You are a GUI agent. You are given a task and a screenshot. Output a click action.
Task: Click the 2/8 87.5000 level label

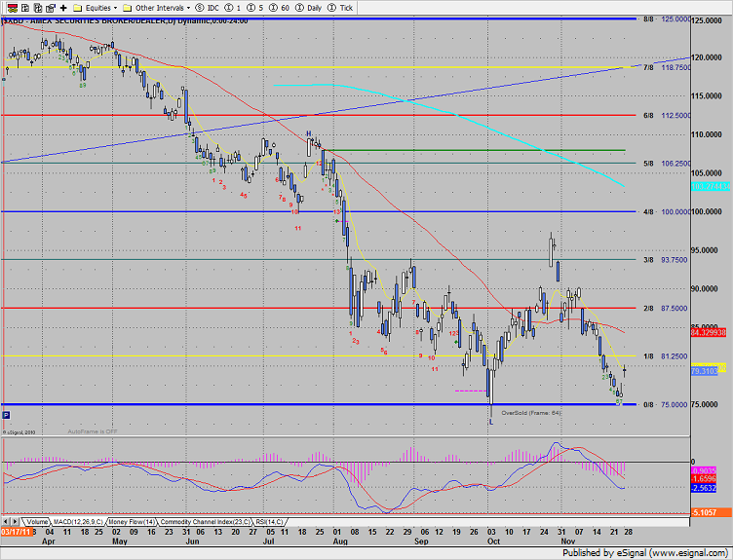point(665,309)
